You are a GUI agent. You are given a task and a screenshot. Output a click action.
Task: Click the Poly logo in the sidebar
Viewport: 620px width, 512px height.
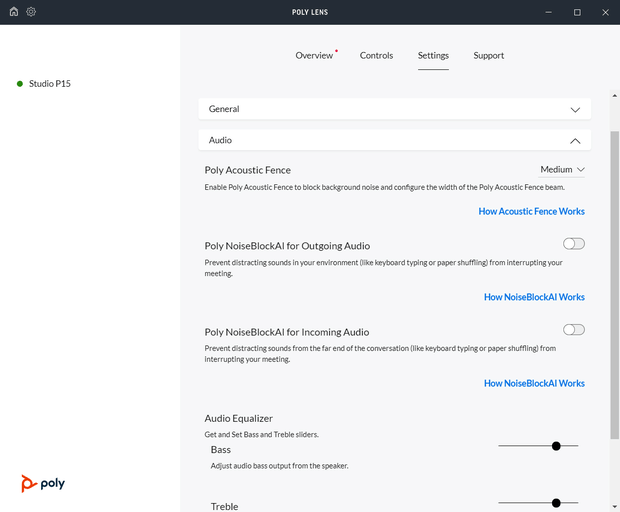pos(43,483)
